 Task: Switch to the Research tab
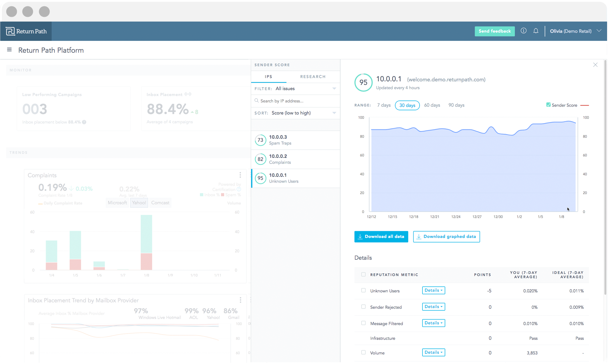pyautogui.click(x=313, y=77)
